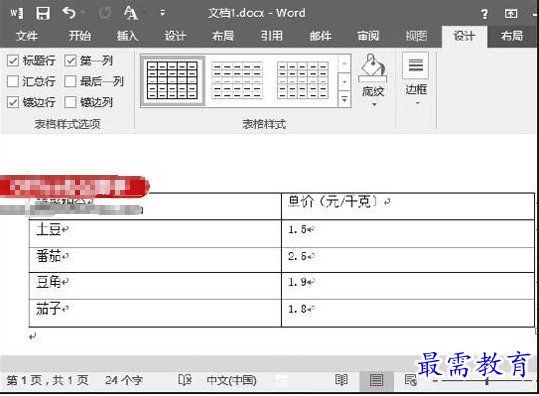Click the price cell 1.9
539x396 pixels.
tap(408, 286)
